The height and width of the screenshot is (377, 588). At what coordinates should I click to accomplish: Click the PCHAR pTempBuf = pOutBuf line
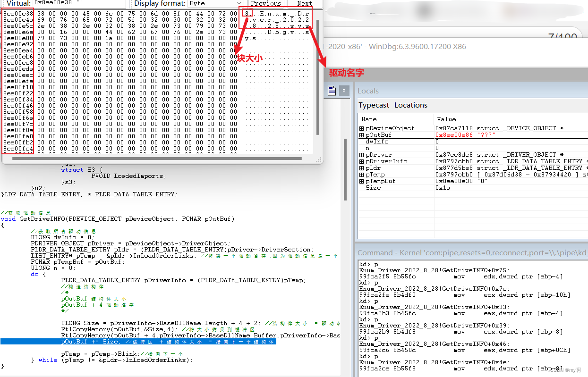click(78, 262)
